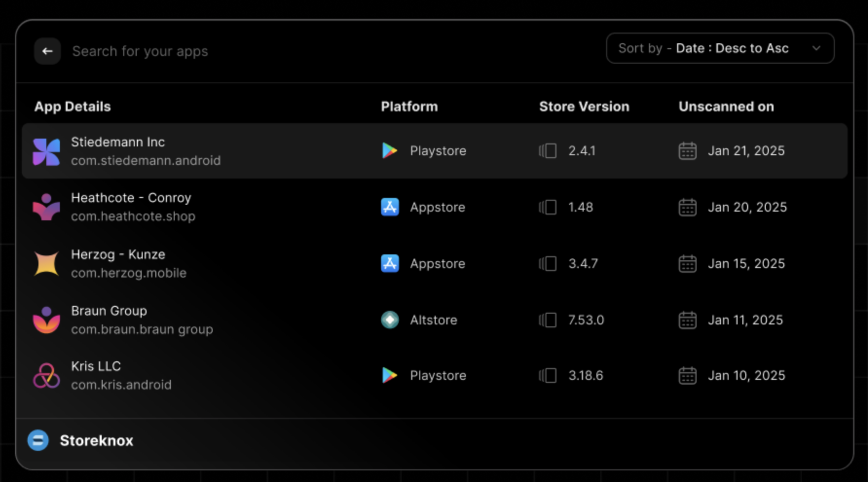Click the Kris LLC app icon
The width and height of the screenshot is (868, 482).
point(46,376)
